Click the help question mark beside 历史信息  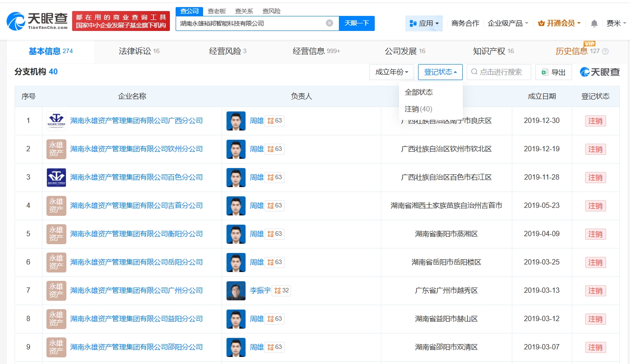pos(605,51)
